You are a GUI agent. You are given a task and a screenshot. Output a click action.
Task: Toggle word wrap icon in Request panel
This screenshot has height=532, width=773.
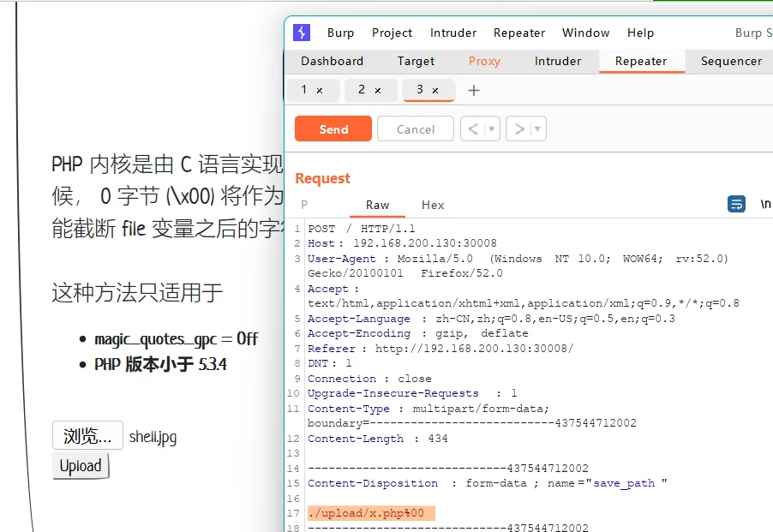(736, 204)
